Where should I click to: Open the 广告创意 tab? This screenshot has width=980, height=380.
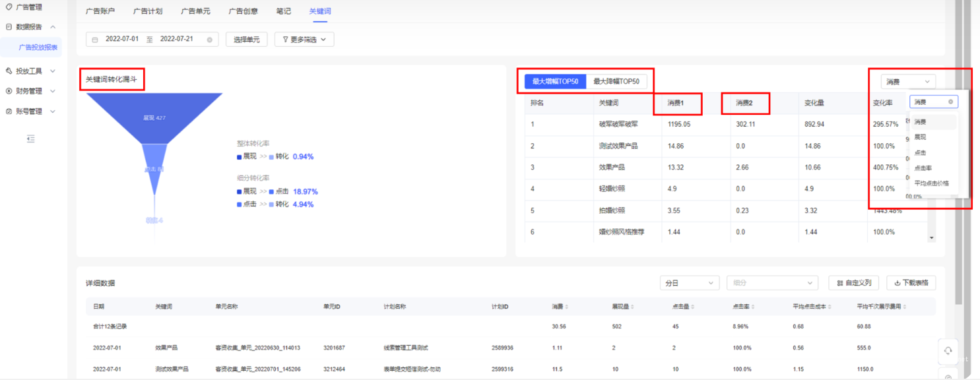(243, 11)
